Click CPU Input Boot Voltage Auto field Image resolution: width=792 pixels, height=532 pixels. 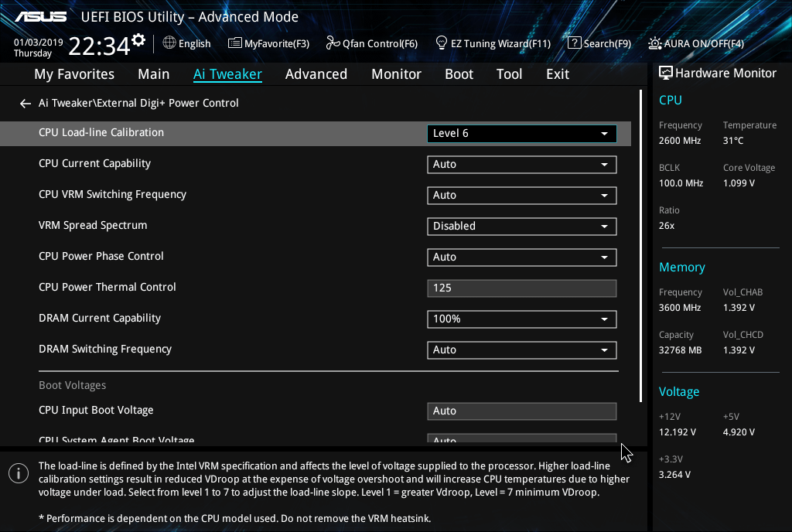click(x=522, y=411)
